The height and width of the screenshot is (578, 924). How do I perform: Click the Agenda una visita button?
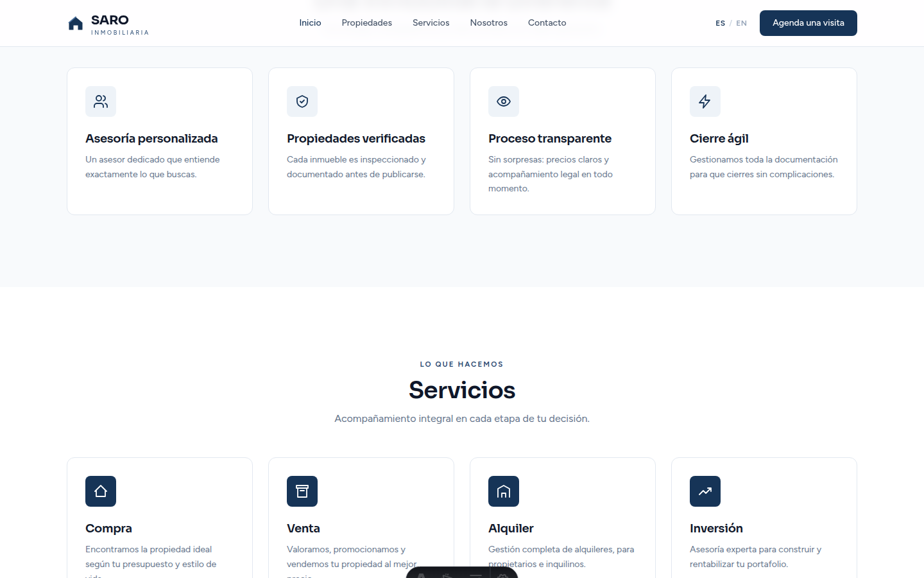coord(809,23)
